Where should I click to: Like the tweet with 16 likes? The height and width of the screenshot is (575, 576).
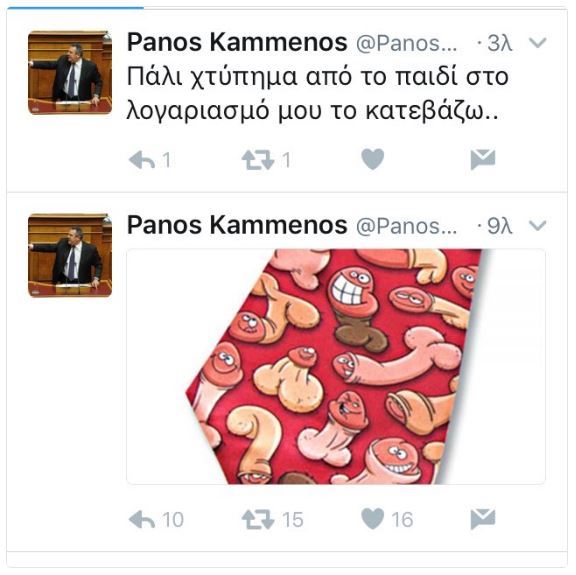372,518
